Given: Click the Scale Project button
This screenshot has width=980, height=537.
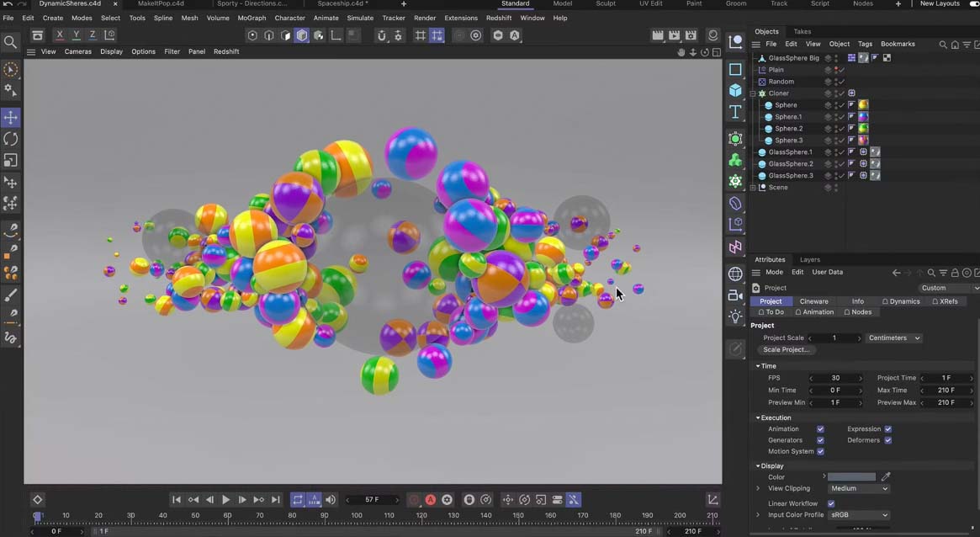Looking at the screenshot, I should coord(786,349).
